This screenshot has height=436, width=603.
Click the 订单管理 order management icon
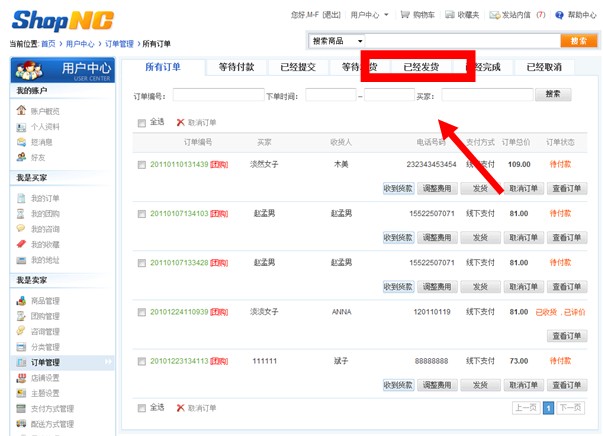coord(21,362)
